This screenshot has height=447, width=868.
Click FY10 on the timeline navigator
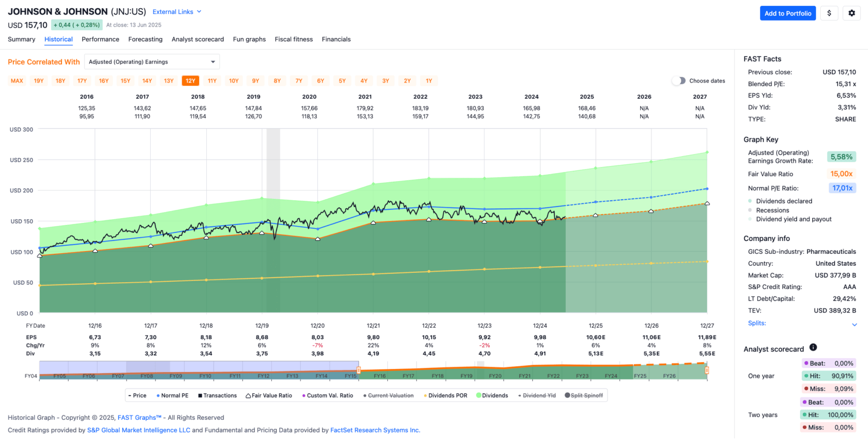(205, 376)
